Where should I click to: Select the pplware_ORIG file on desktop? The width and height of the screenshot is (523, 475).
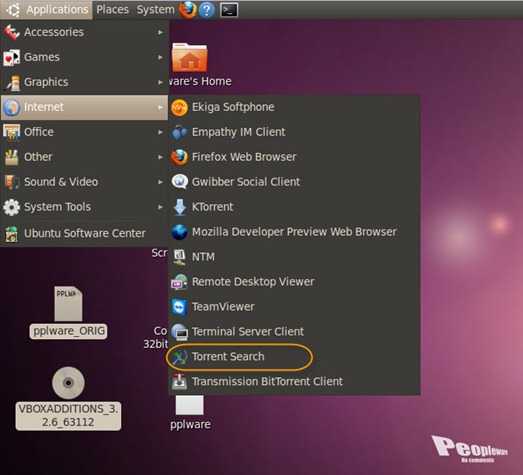[68, 312]
